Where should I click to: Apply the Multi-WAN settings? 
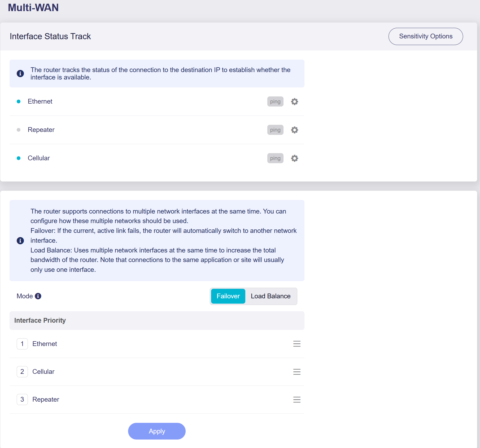tap(157, 431)
